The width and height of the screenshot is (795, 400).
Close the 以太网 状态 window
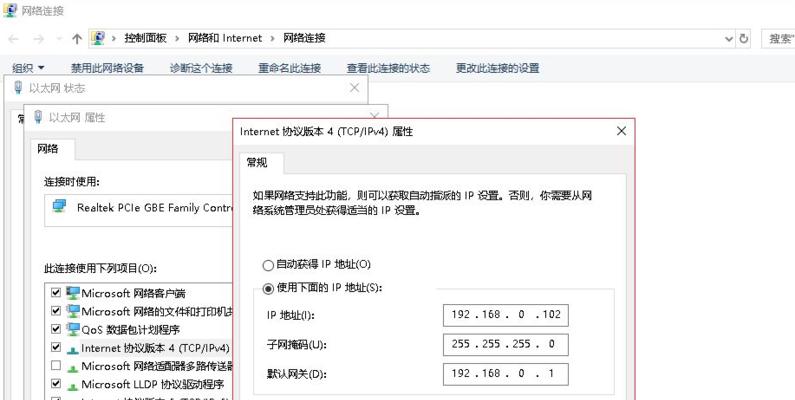point(354,88)
